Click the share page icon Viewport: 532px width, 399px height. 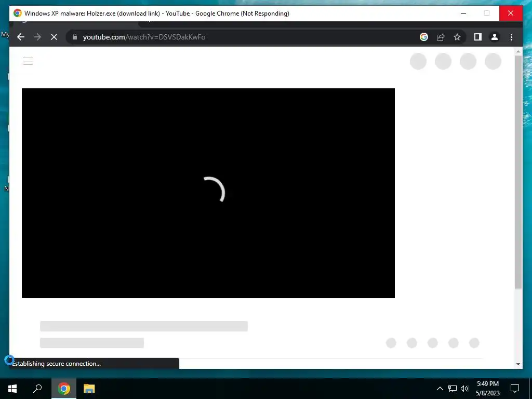[x=441, y=37]
